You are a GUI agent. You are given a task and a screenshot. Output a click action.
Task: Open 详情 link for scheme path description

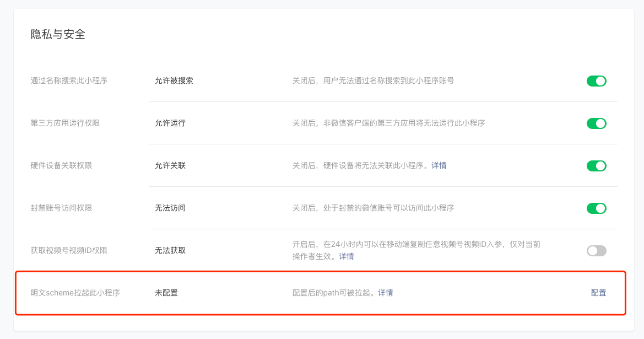click(x=385, y=293)
